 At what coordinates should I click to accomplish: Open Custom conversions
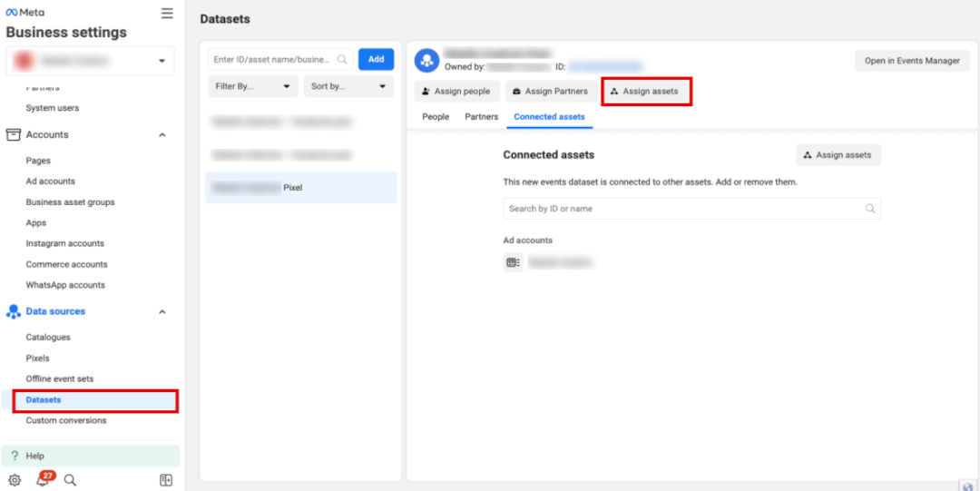pyautogui.click(x=66, y=420)
